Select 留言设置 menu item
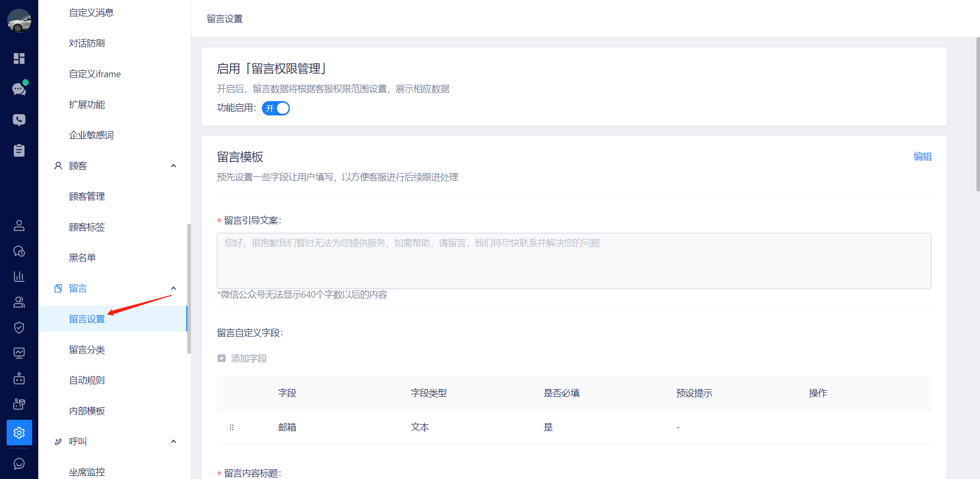Screen dimensions: 980x479 [113, 319]
